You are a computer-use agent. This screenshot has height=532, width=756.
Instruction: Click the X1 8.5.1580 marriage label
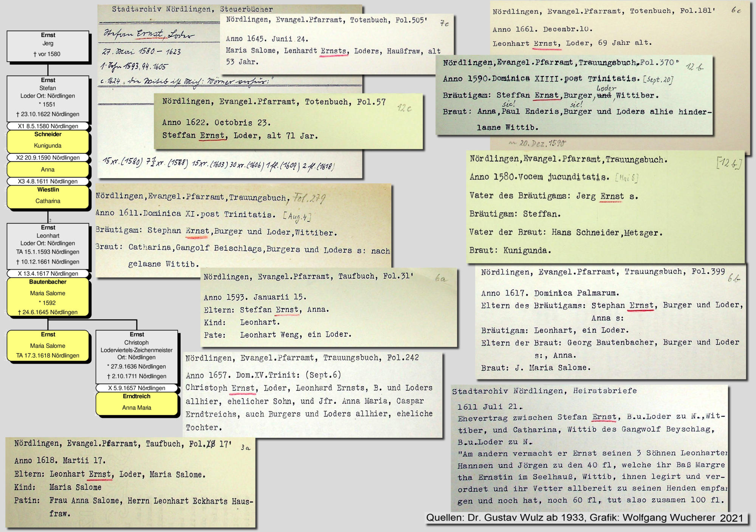click(x=48, y=126)
